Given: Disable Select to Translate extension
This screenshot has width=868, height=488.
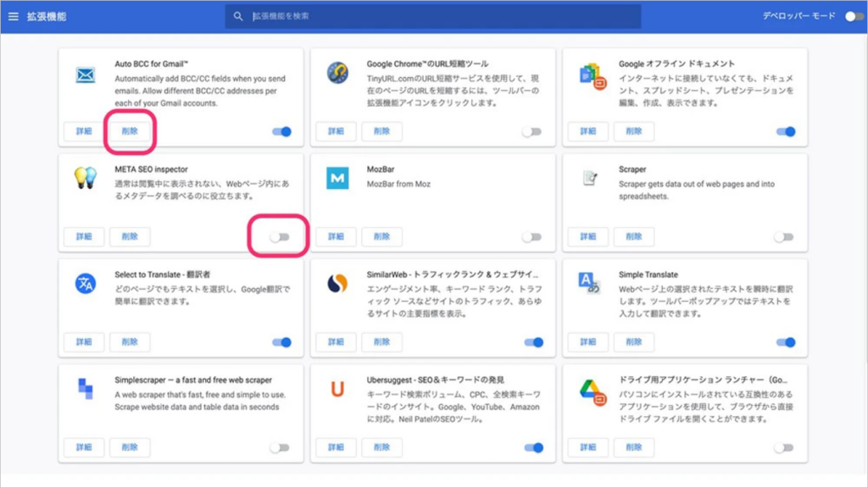Looking at the screenshot, I should pyautogui.click(x=281, y=342).
